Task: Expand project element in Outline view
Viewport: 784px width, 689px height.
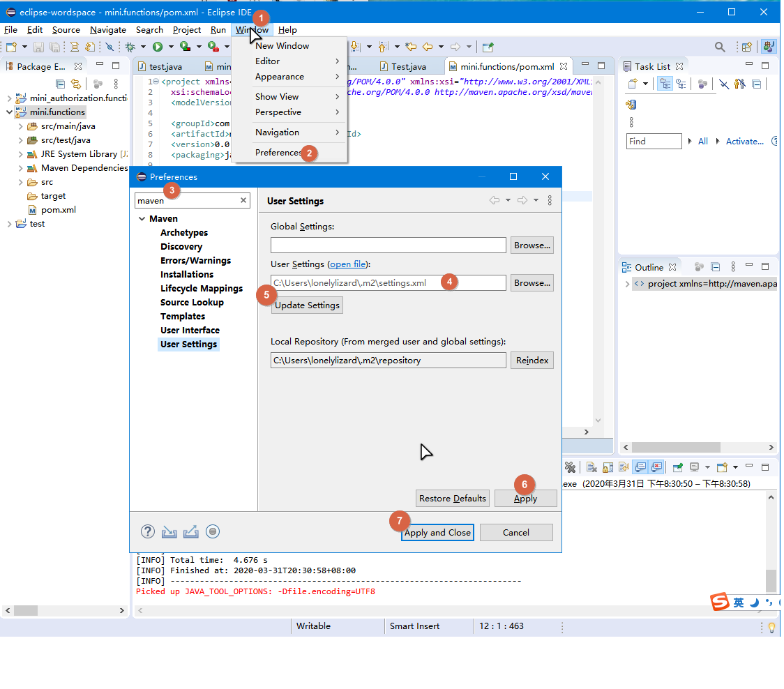Action: coord(627,284)
